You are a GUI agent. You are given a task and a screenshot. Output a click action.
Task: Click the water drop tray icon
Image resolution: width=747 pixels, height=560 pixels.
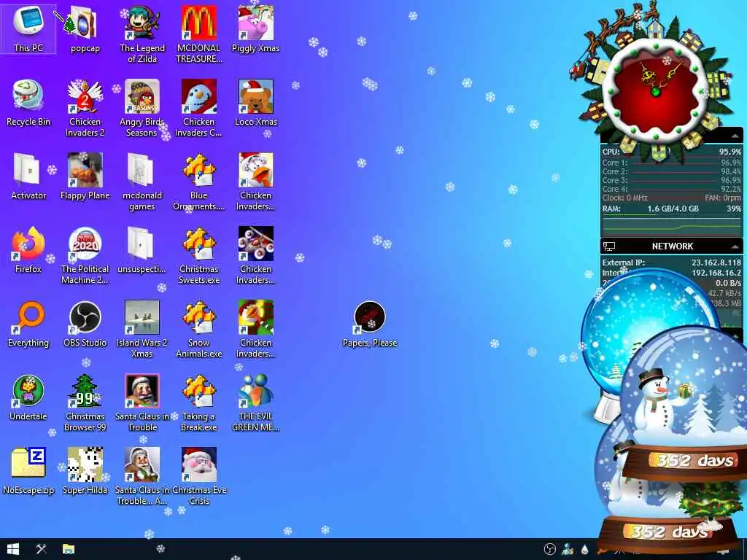[585, 549]
